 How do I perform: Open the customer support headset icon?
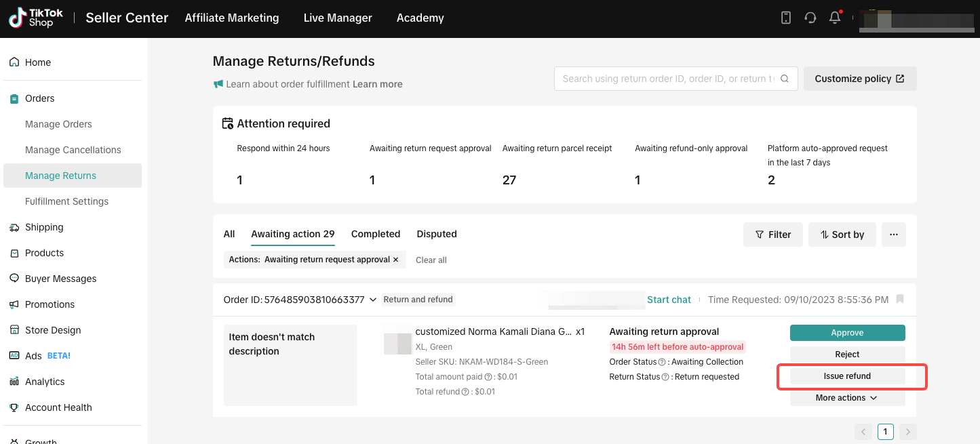[810, 18]
